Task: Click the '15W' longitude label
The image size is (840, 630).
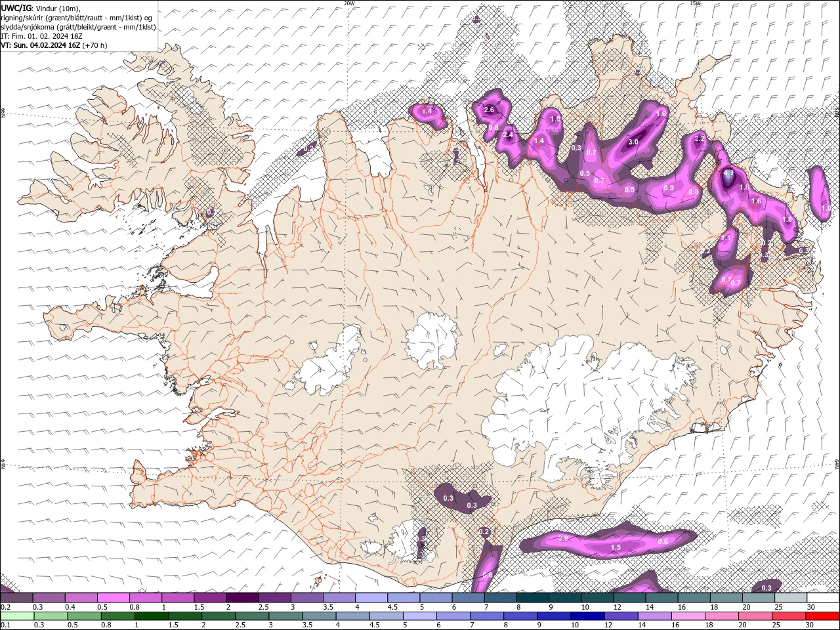Action: click(695, 3)
